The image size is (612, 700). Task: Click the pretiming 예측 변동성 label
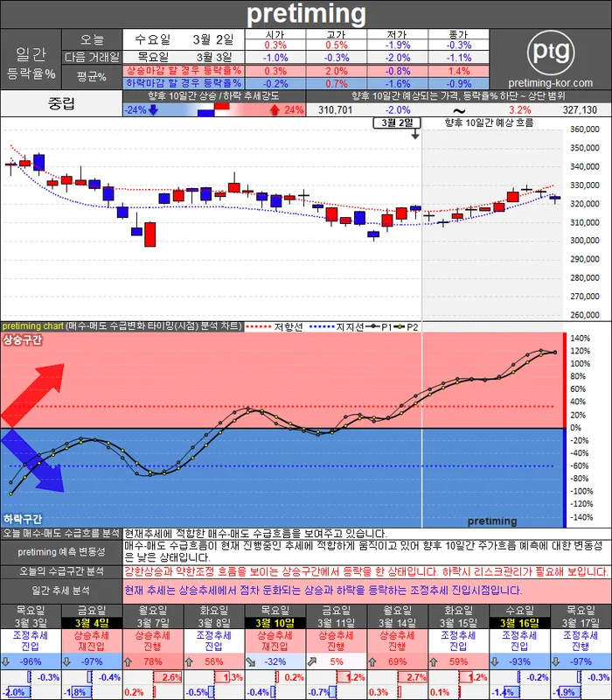point(61,552)
